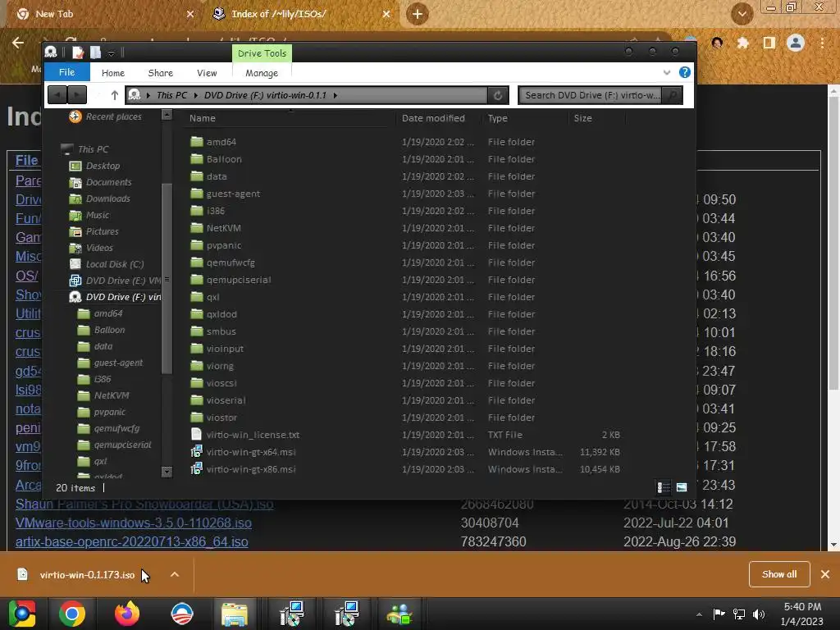
Task: Expand breadcrumb arrow after This PC
Action: click(x=195, y=95)
